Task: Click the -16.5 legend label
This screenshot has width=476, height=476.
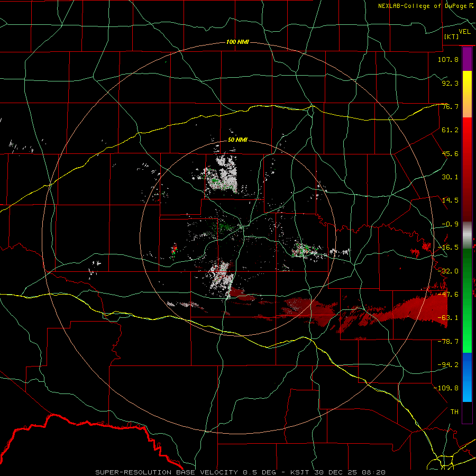Action: 448,248
